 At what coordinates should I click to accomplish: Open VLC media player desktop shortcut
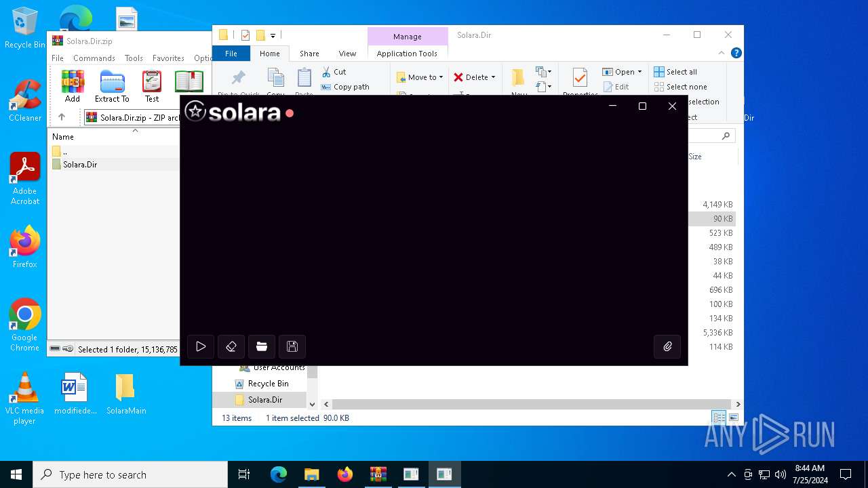pyautogui.click(x=25, y=399)
